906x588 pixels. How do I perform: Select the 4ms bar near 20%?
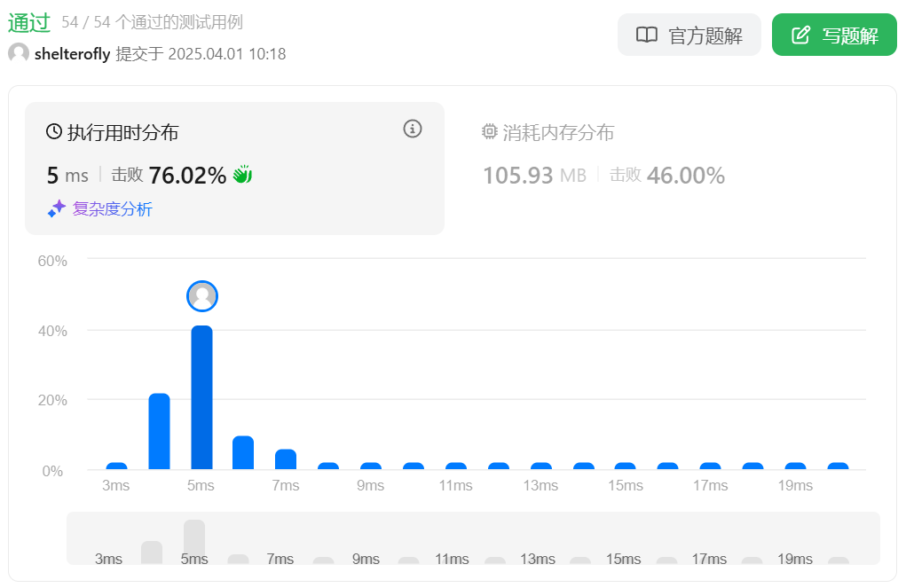point(159,431)
